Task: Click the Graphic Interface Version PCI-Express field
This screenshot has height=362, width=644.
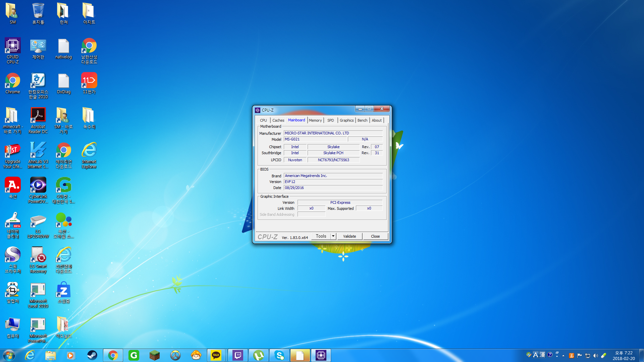Action: coord(340,202)
